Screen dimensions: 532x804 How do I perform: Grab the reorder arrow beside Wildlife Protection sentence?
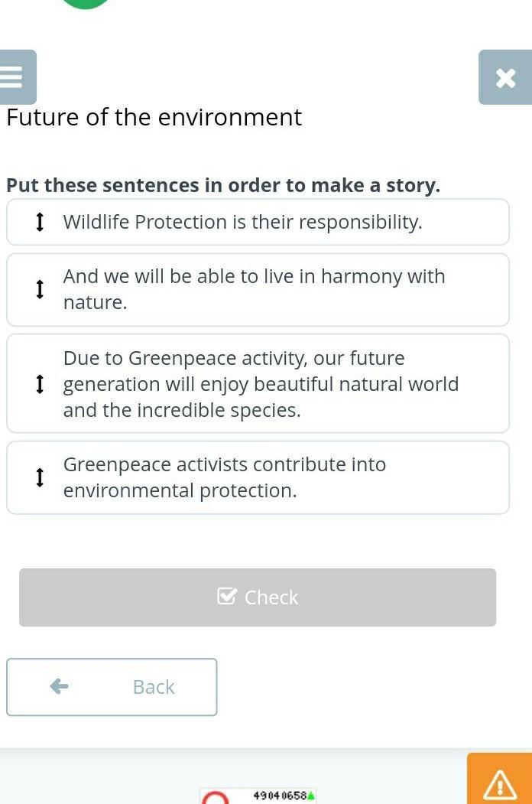coord(40,222)
